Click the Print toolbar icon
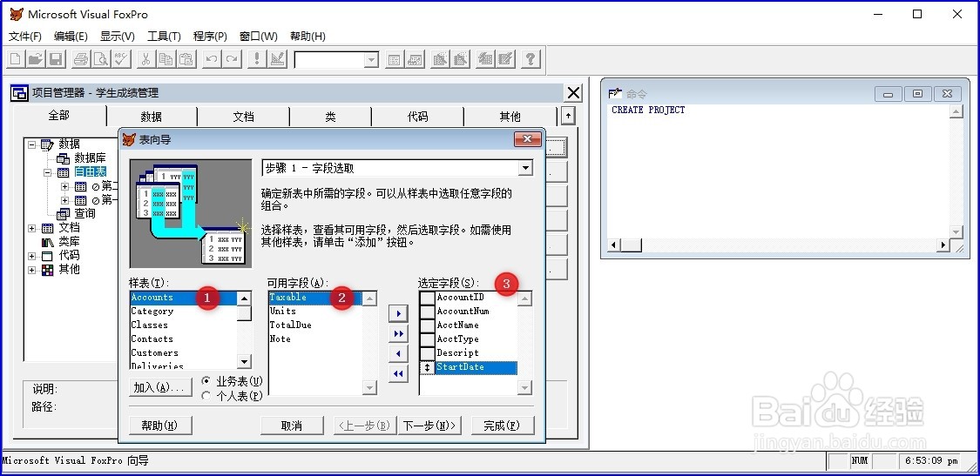 81,59
